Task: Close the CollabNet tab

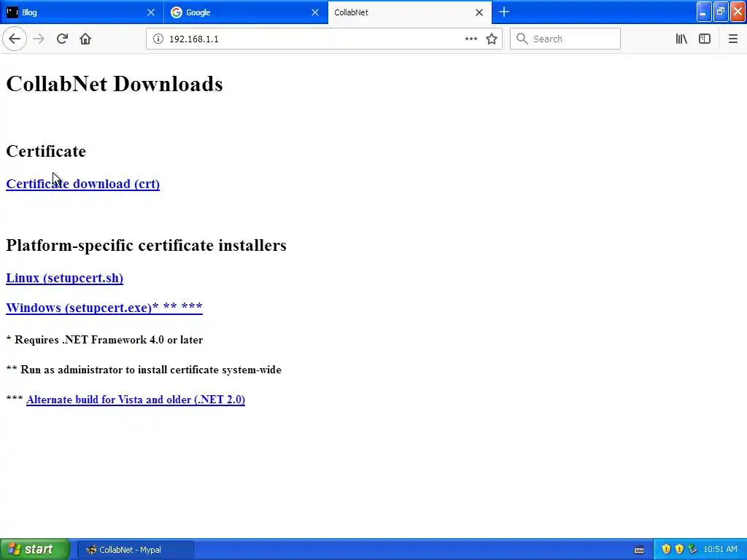Action: point(479,12)
